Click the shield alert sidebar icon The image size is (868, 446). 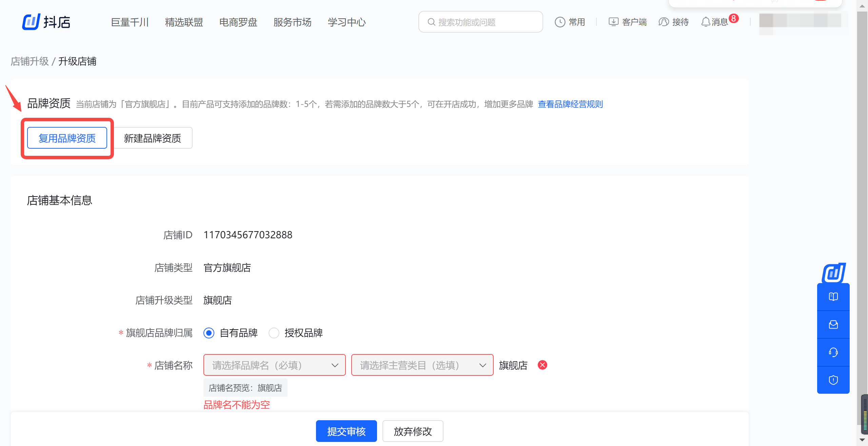(x=833, y=380)
